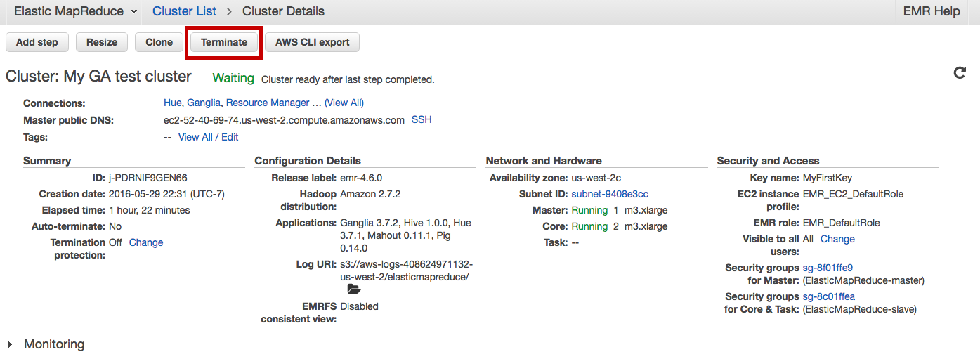Expand the Monitoring section
This screenshot has height=352, width=980.
(x=10, y=344)
